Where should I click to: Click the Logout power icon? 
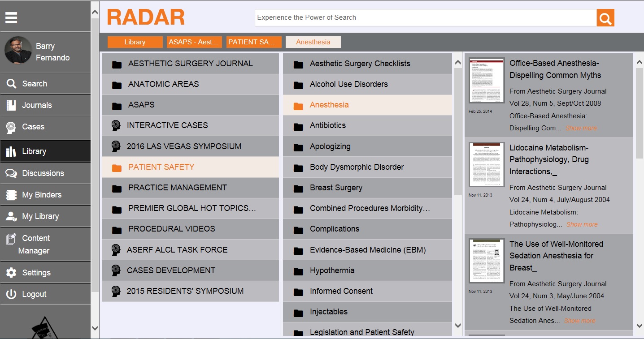click(x=11, y=294)
